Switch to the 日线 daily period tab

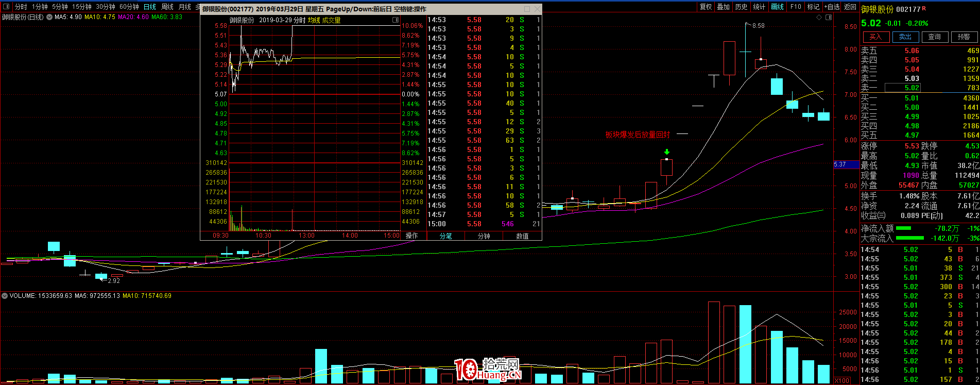coord(149,7)
